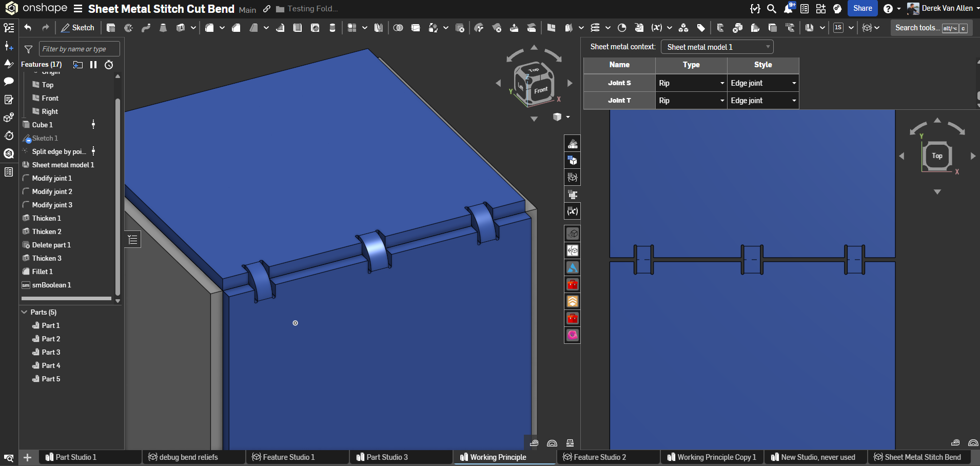Toggle the feature list pause rollback button

[93, 65]
